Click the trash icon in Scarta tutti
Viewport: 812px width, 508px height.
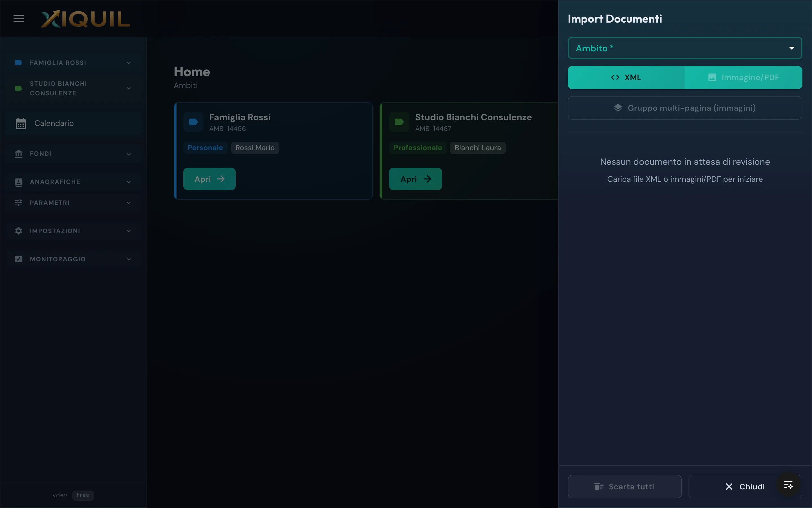tap(599, 487)
